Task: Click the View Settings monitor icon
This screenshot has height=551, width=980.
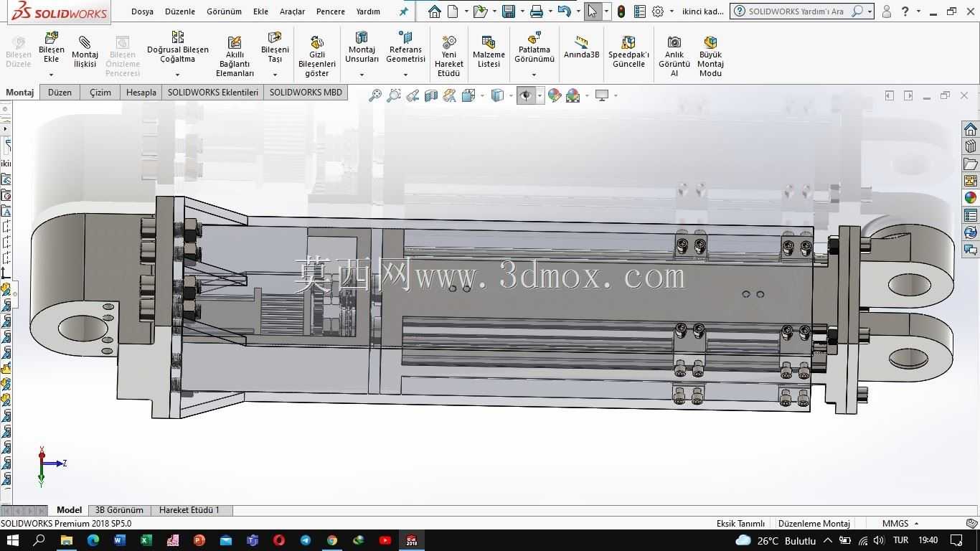Action: [x=602, y=95]
